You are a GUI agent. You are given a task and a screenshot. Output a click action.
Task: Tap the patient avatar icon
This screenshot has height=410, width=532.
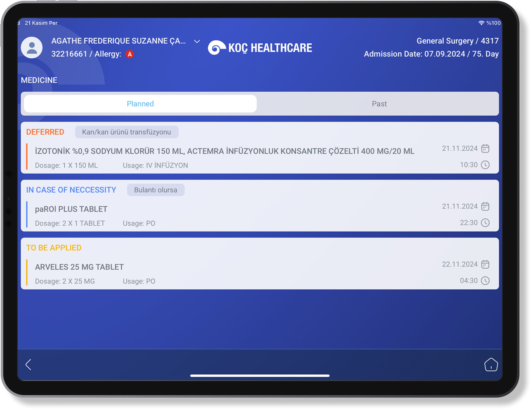coord(32,47)
